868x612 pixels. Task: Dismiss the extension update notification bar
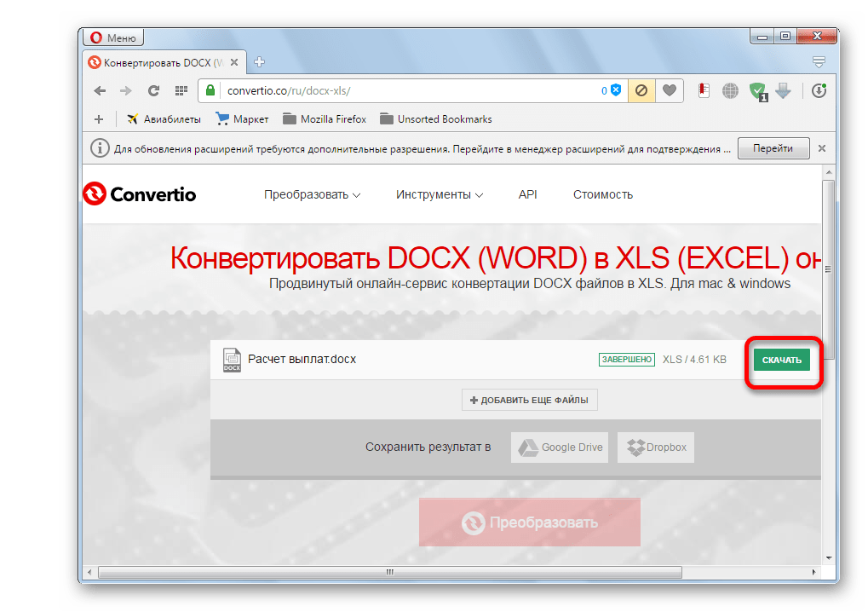822,148
